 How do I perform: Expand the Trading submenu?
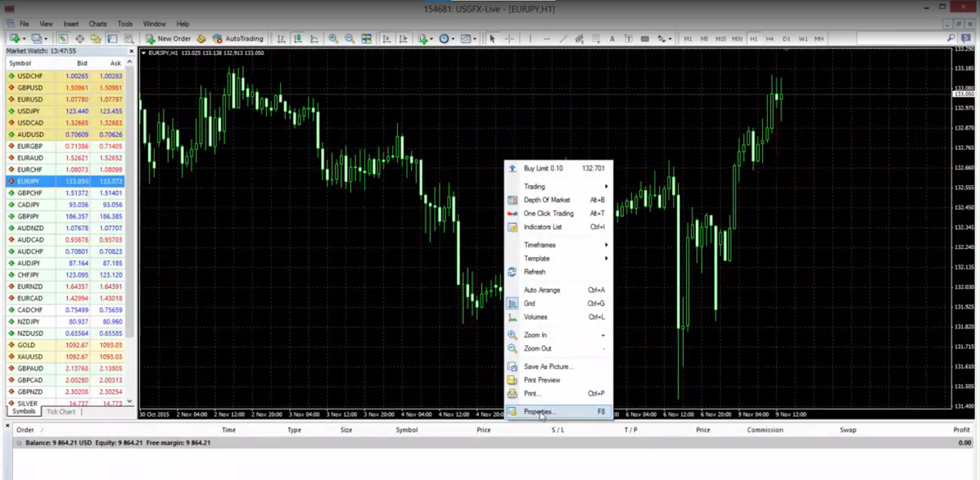point(558,186)
